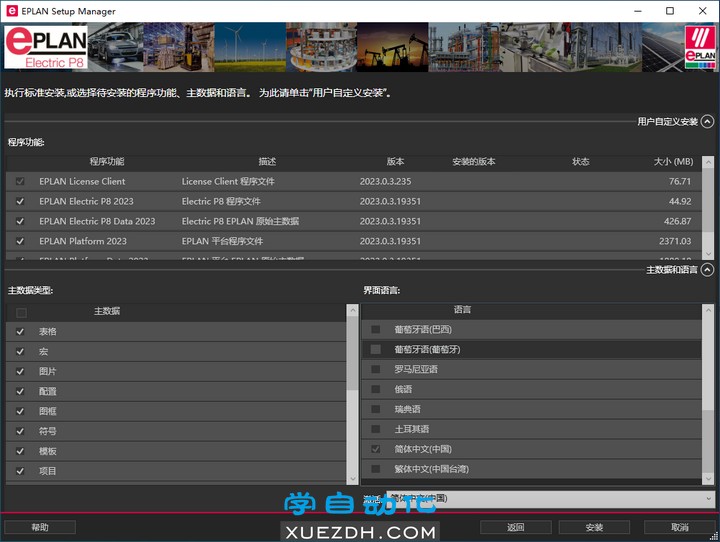This screenshot has width=720, height=542.
Task: Click the EPLAN app icon in the title bar
Action: pos(12,11)
